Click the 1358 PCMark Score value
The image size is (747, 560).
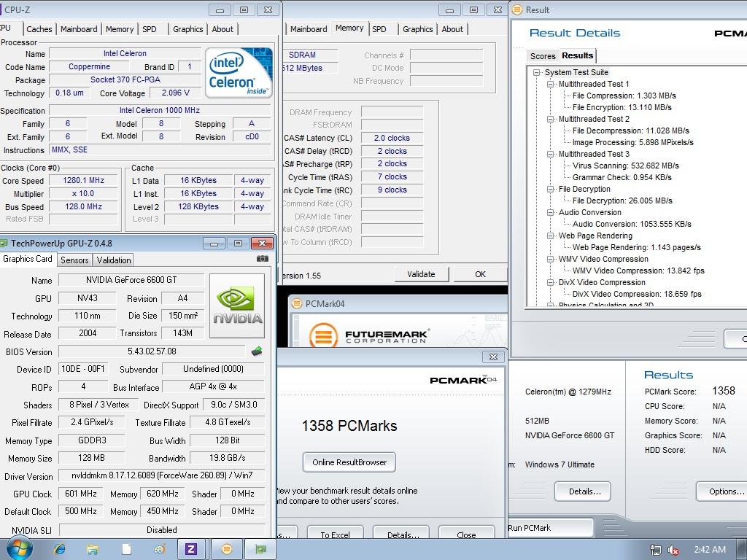pyautogui.click(x=723, y=391)
